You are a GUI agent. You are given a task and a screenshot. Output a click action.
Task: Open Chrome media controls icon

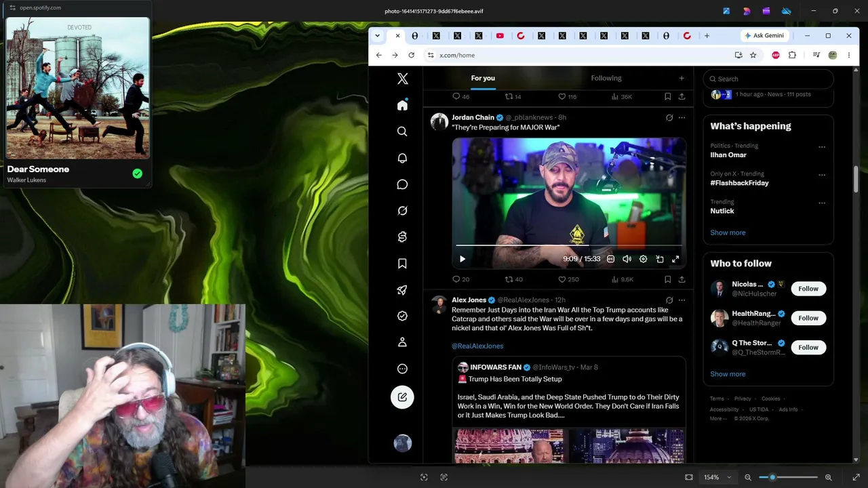[x=816, y=55]
